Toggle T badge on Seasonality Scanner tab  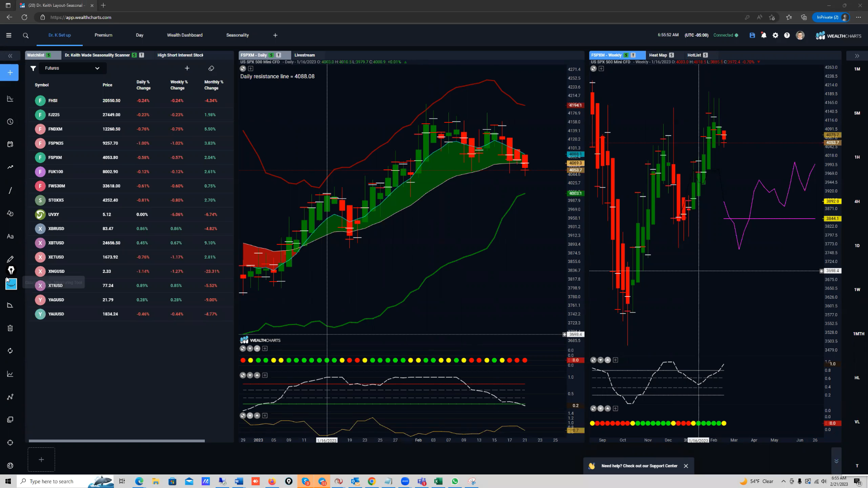[x=142, y=55]
